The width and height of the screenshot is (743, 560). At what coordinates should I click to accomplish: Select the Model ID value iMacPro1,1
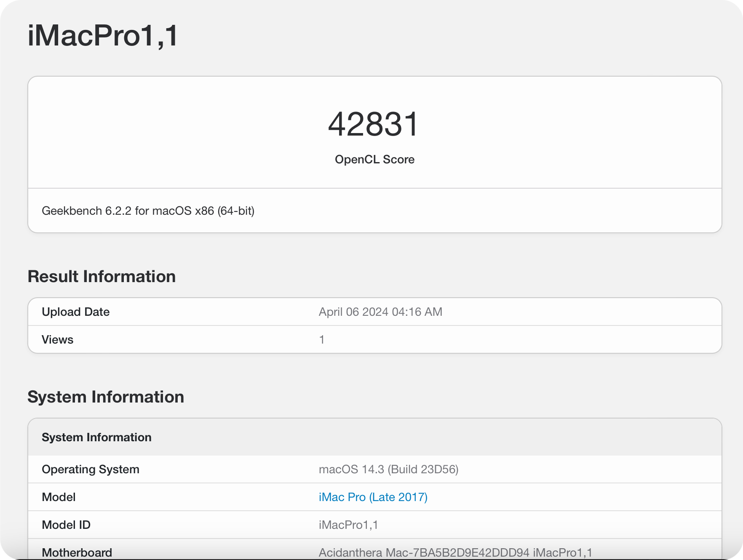click(348, 525)
